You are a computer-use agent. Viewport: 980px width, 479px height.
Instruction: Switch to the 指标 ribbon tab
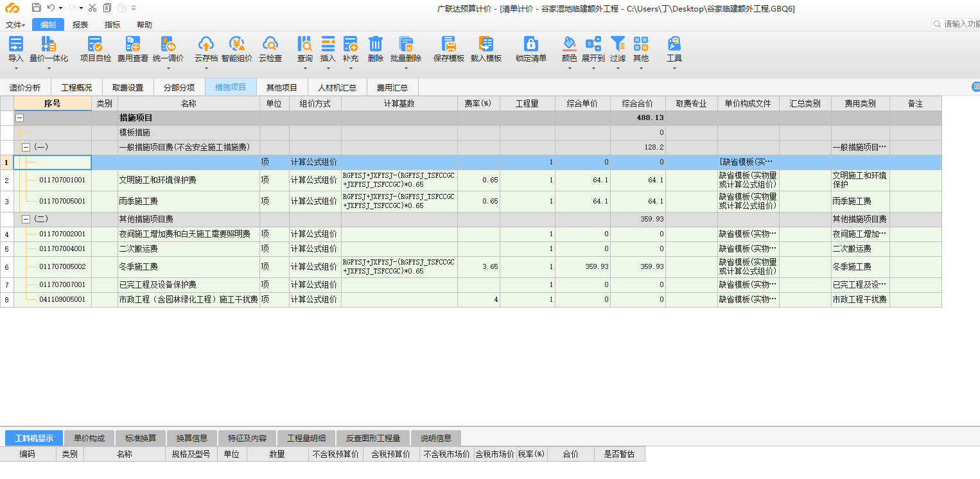[x=112, y=25]
